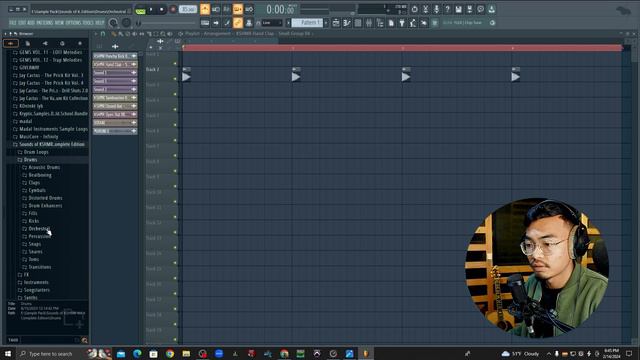
Task: Open the Playlist window icon
Action: (336, 23)
